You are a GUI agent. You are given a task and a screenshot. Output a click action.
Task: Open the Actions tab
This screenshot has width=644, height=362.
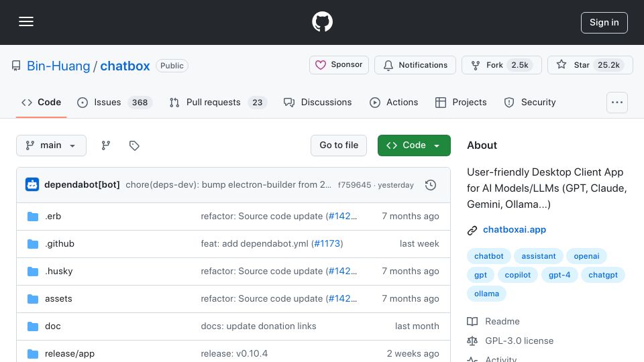click(394, 102)
